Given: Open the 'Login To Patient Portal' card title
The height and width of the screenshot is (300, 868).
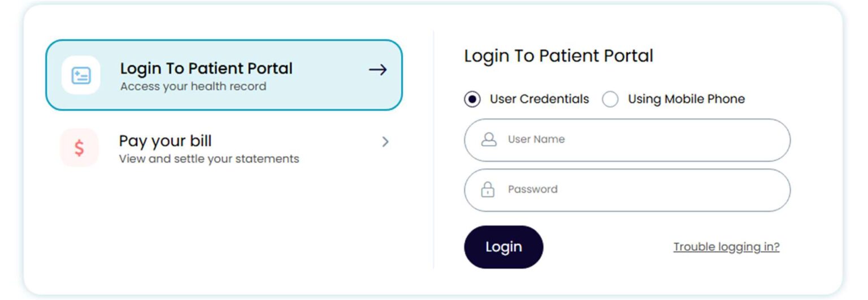Looking at the screenshot, I should pyautogui.click(x=206, y=68).
